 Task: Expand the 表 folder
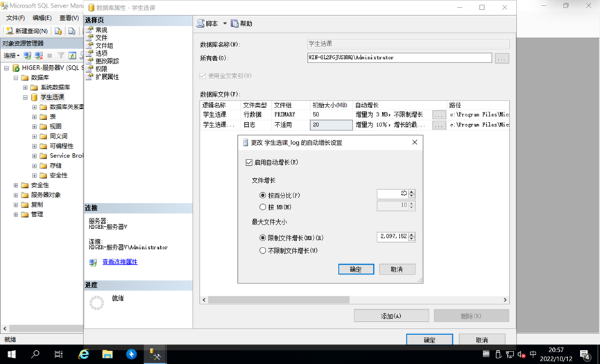click(35, 117)
